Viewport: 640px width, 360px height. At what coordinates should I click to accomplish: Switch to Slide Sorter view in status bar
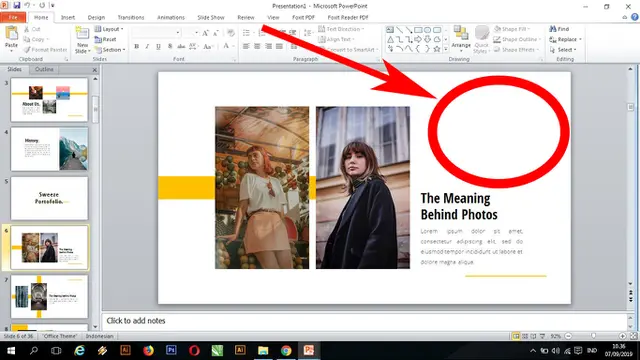(x=525, y=336)
